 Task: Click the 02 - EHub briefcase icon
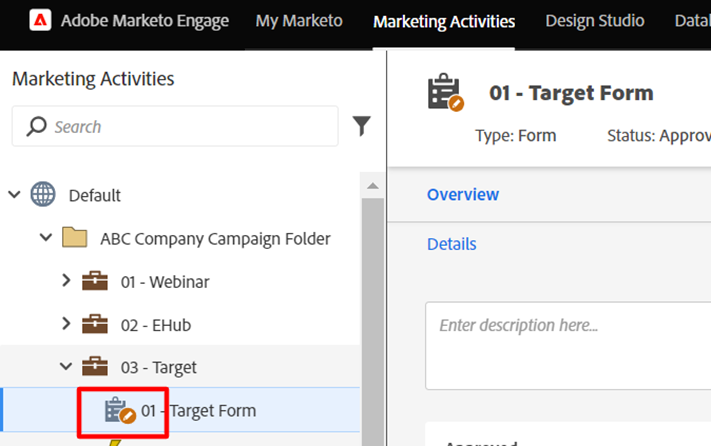coord(95,325)
